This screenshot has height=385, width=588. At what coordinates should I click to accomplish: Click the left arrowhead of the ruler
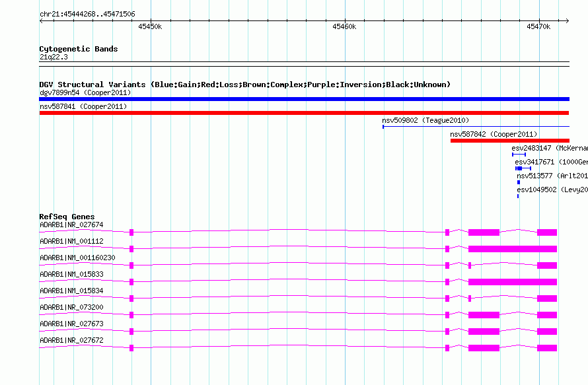(41, 21)
